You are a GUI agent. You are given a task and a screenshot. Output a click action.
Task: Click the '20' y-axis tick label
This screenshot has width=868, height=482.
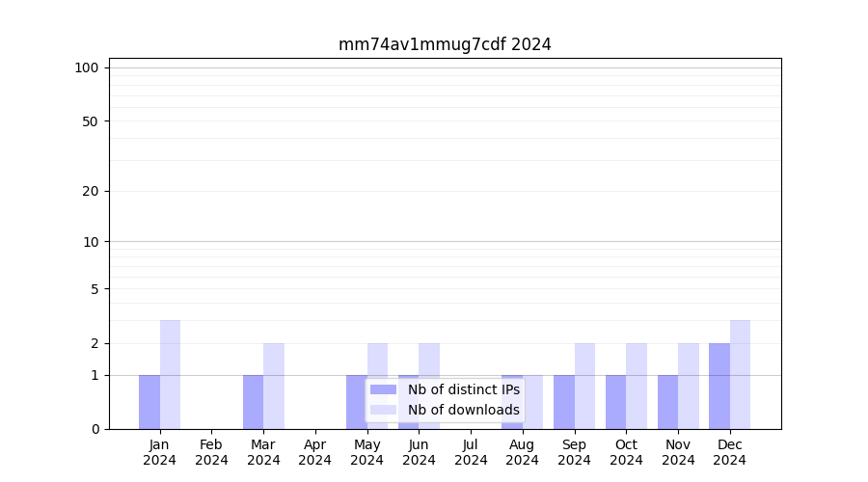coord(91,191)
